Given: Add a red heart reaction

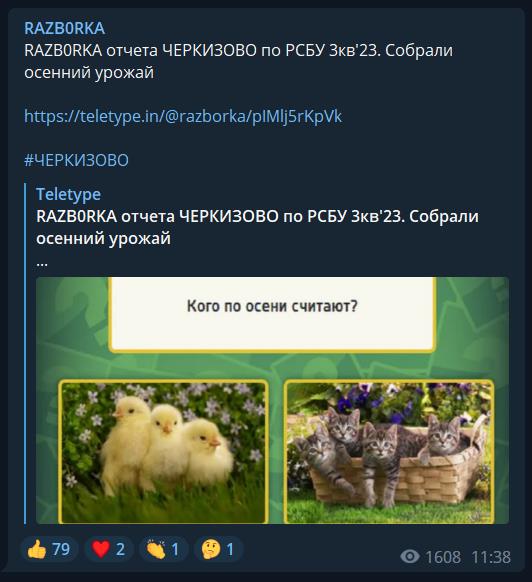Looking at the screenshot, I should 110,549.
